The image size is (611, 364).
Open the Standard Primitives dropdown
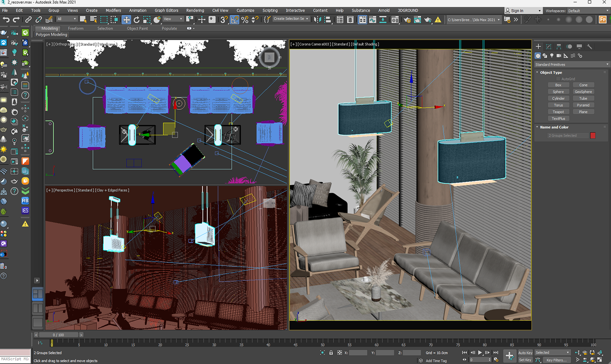click(571, 65)
